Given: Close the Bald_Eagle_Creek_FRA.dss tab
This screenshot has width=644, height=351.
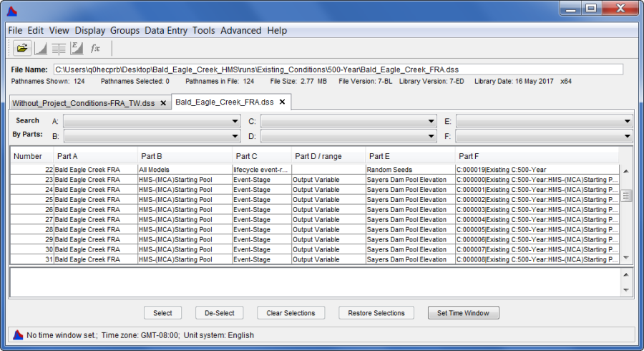Looking at the screenshot, I should 283,102.
